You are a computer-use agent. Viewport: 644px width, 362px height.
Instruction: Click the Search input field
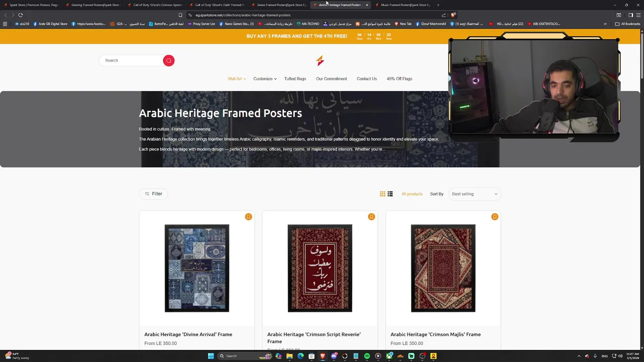coord(132,60)
